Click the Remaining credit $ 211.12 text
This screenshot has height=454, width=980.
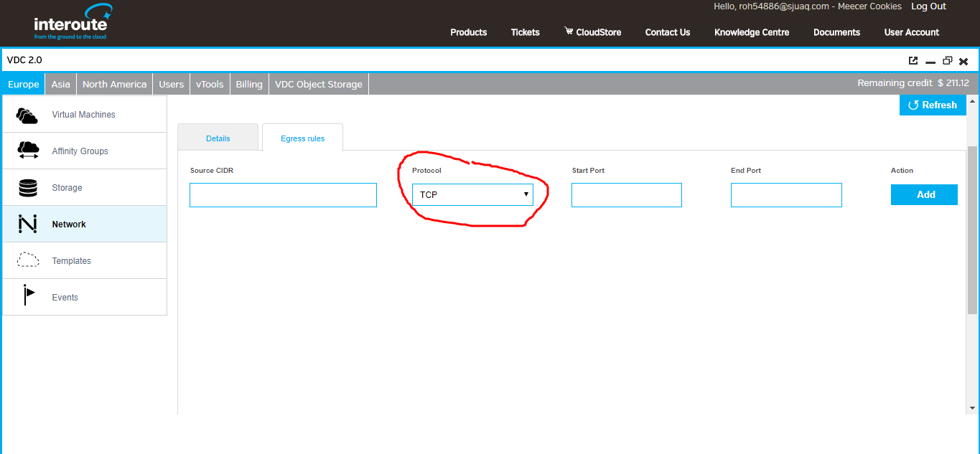[913, 83]
